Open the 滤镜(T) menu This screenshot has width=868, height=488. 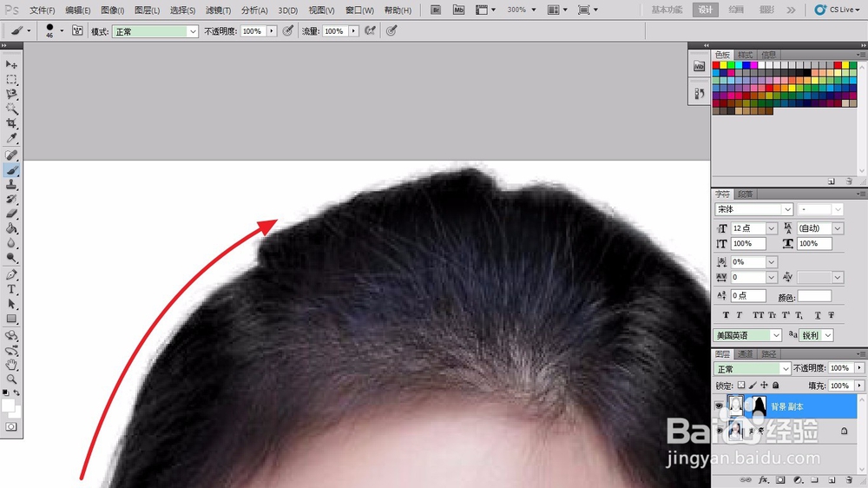[218, 10]
